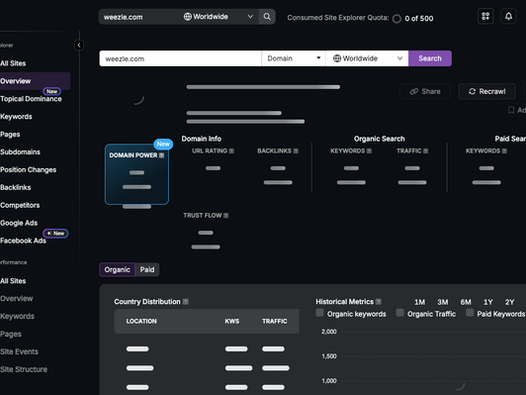The width and height of the screenshot is (526, 395).
Task: Click the weezle.com main search input
Action: point(180,58)
